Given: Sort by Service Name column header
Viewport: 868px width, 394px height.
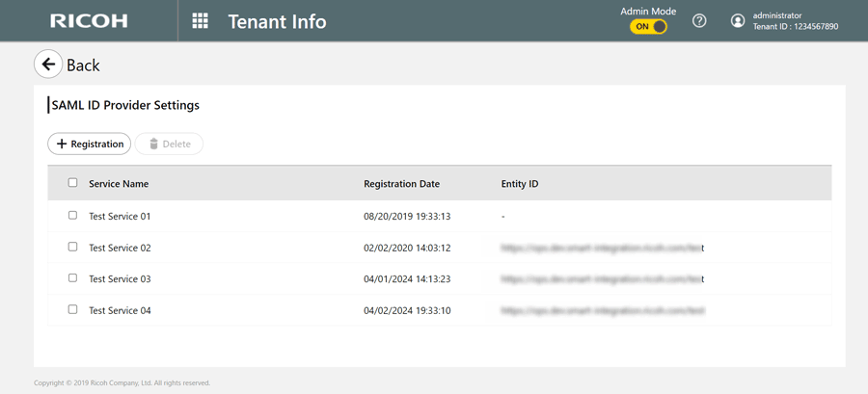Looking at the screenshot, I should tap(119, 184).
